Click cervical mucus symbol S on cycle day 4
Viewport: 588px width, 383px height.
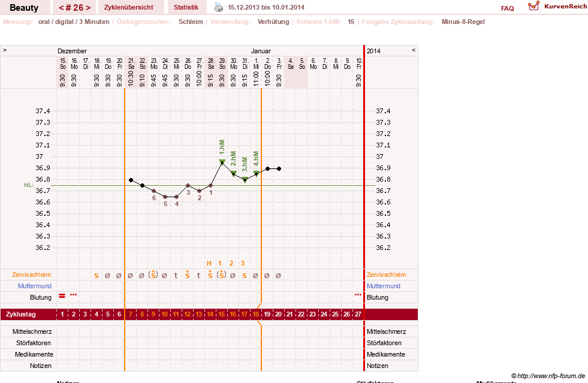[x=97, y=276]
